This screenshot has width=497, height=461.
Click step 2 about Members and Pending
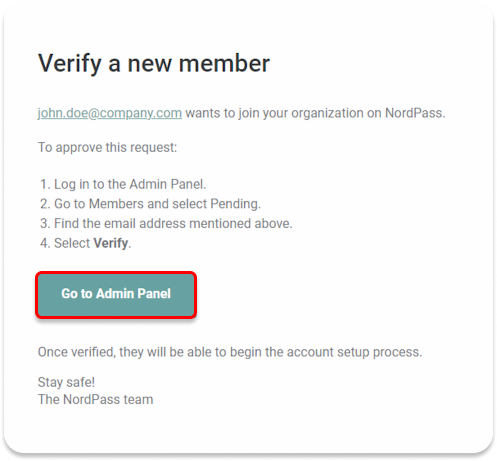point(150,204)
